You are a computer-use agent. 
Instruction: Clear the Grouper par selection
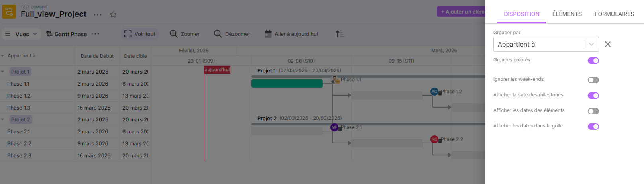[x=608, y=44]
